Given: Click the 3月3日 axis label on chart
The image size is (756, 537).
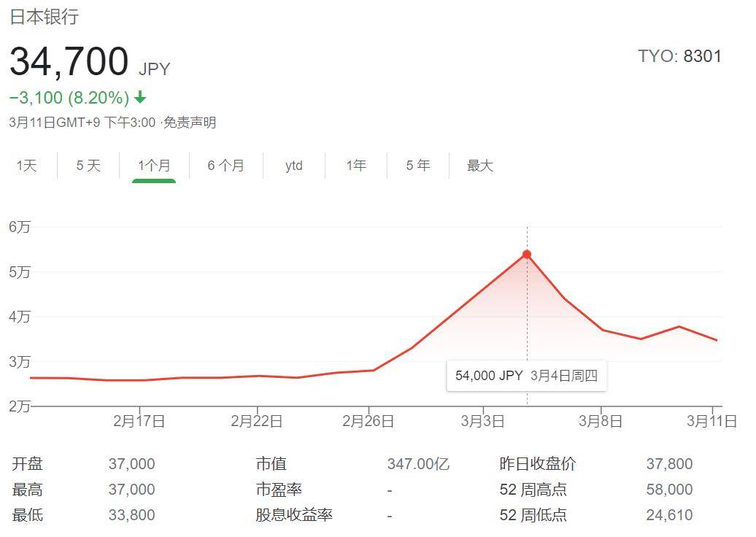Looking at the screenshot, I should [482, 421].
